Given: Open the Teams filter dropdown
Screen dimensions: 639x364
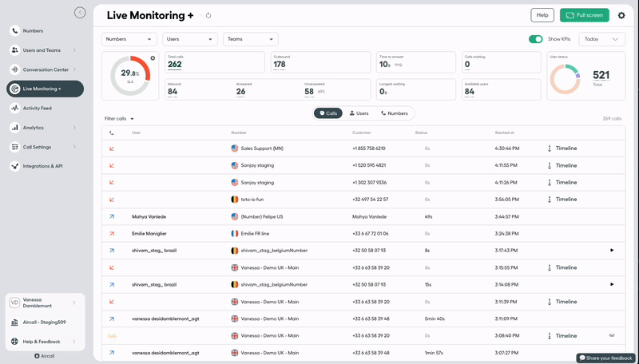Looking at the screenshot, I should [251, 39].
